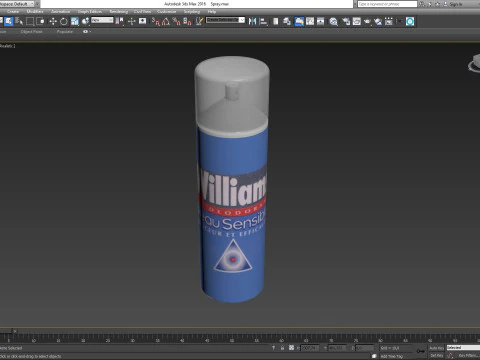
Task: Toggle Spinner Snap button
Action: pyautogui.click(x=187, y=22)
